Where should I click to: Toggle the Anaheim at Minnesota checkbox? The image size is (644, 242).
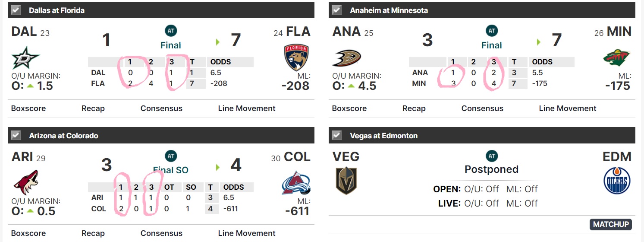coord(337,10)
